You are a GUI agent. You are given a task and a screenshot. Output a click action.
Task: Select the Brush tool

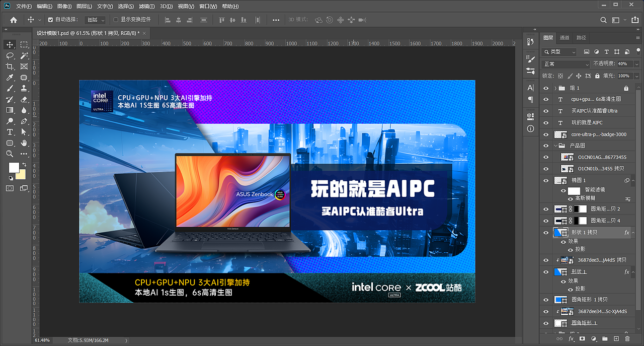click(10, 88)
